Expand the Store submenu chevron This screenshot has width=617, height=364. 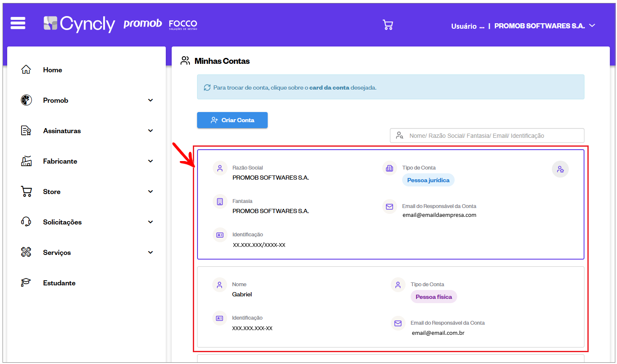[x=151, y=192]
